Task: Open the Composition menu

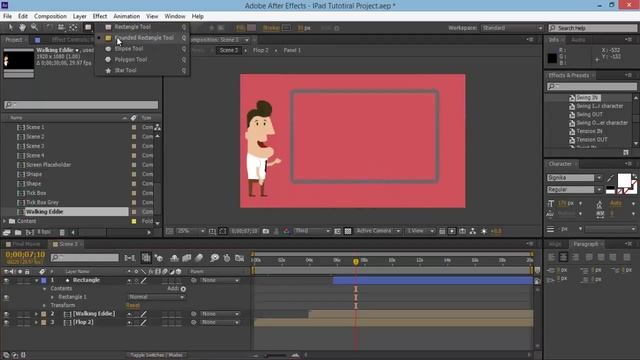Action: click(x=50, y=16)
